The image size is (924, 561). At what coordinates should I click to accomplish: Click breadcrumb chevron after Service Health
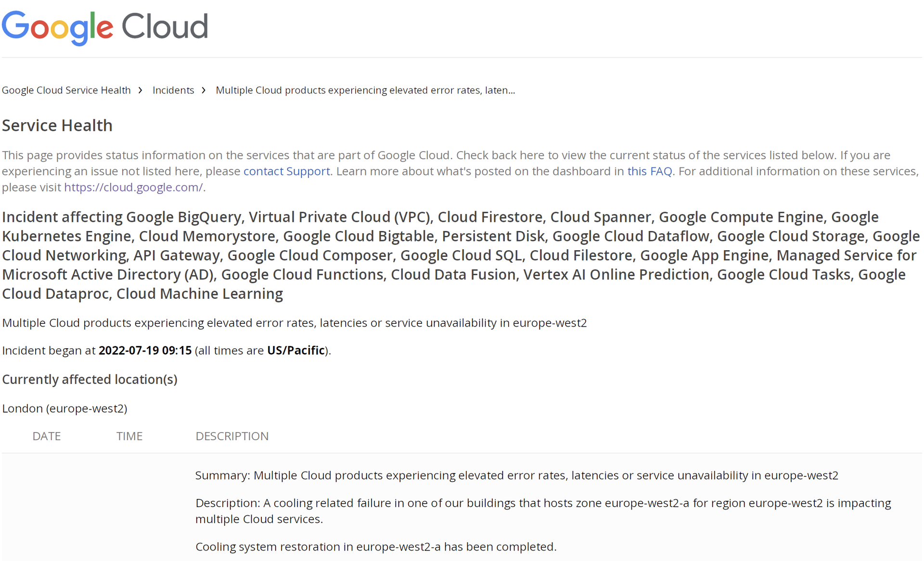[x=141, y=90]
